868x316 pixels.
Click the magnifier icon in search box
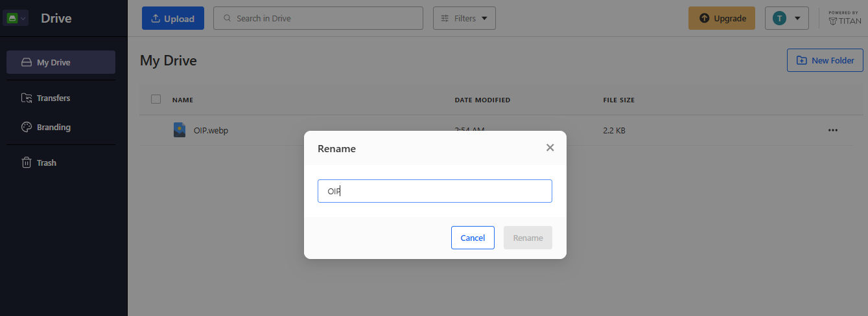pyautogui.click(x=227, y=18)
